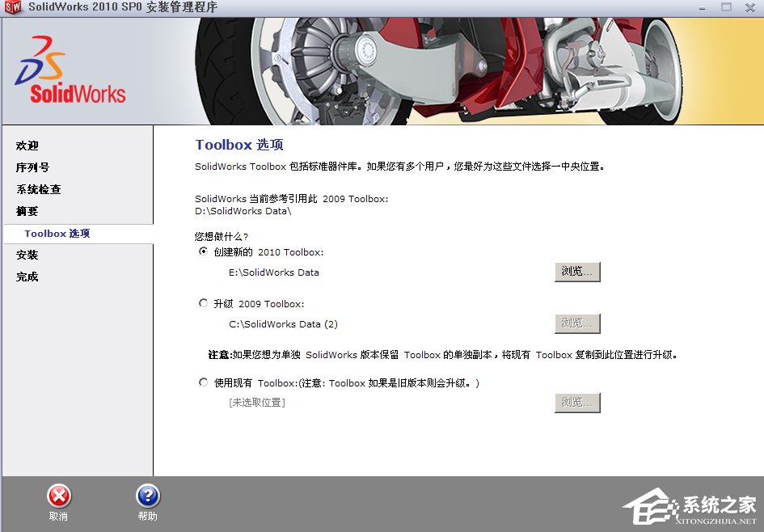The image size is (764, 532).
Task: Click 浏览 next to E:\SolidWorks Data
Action: click(x=576, y=272)
